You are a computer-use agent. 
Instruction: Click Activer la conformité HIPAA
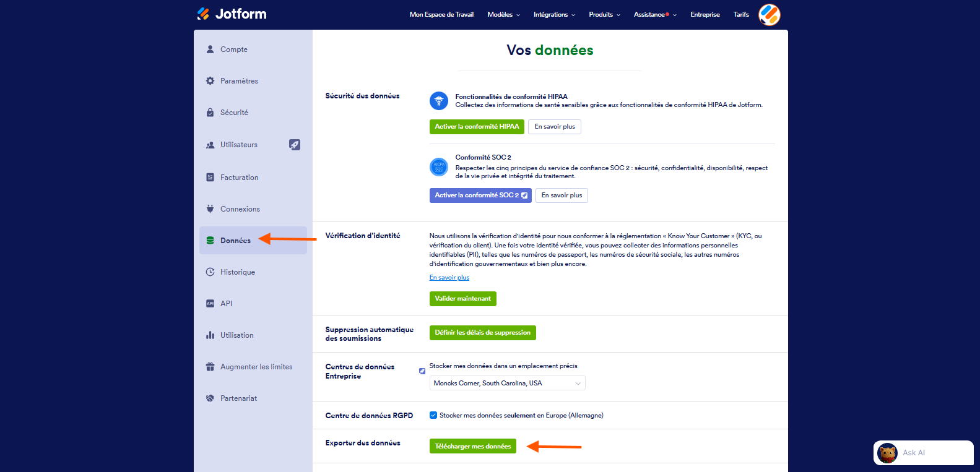477,127
